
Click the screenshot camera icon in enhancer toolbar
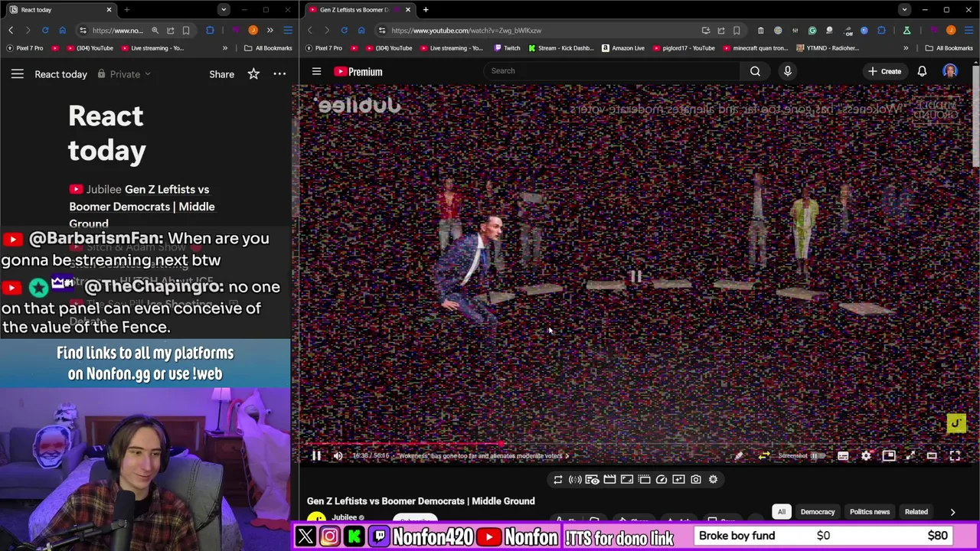[696, 480]
